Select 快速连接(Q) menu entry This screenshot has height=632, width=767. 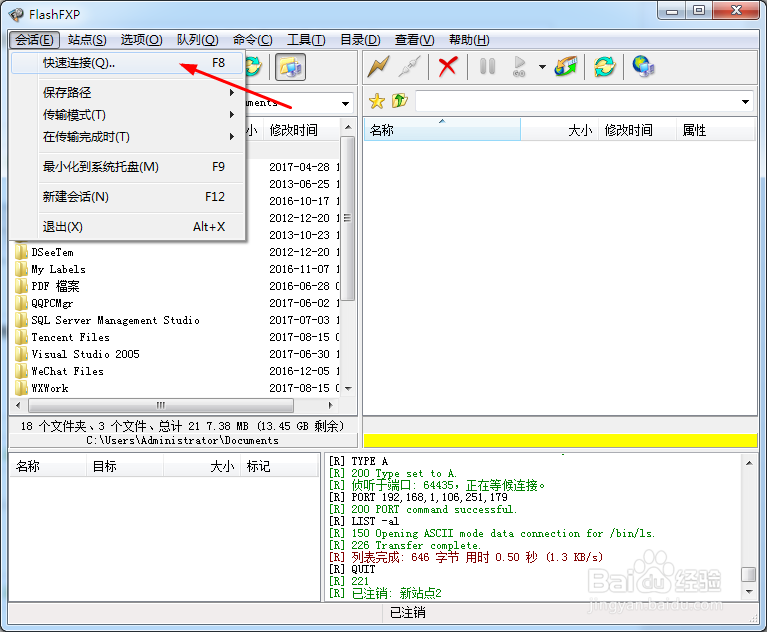[127, 63]
